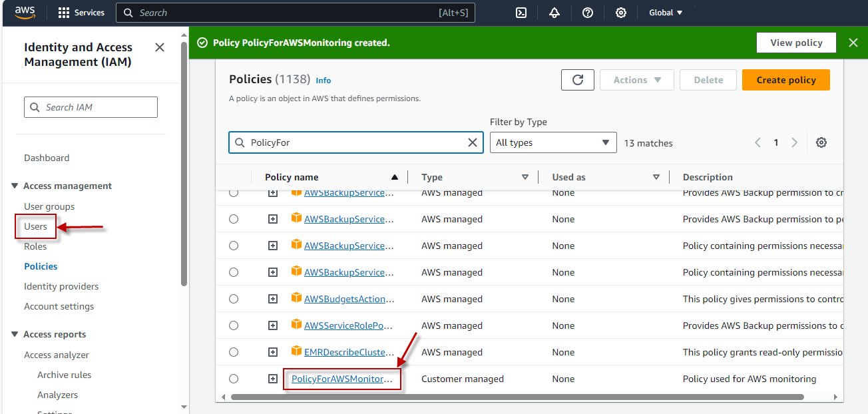The image size is (868, 414).
Task: Click the 'Customer managed' type cell
Action: tap(463, 379)
